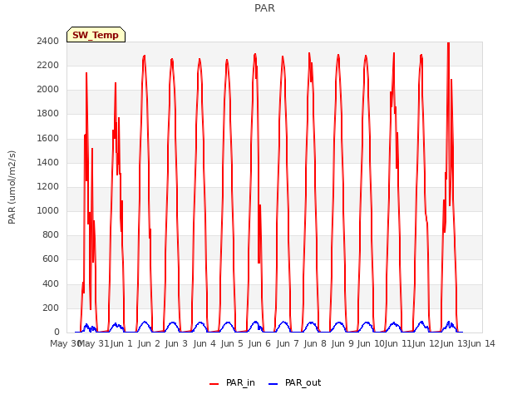532x399 pixels.
Task: Select the PAR chart title
Action: click(x=264, y=8)
